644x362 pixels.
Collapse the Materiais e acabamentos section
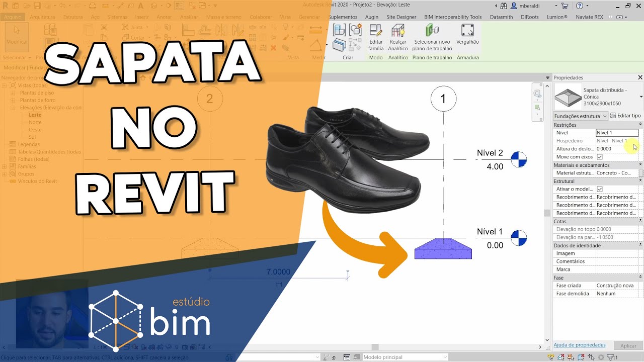pos(640,165)
